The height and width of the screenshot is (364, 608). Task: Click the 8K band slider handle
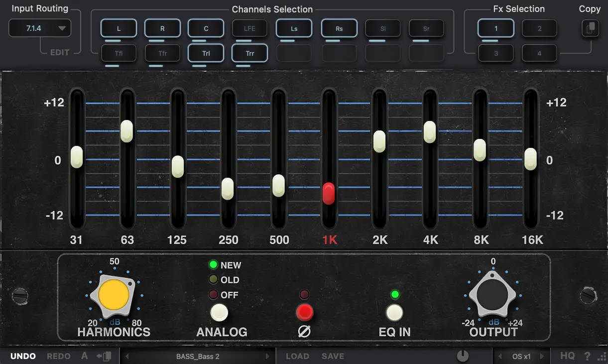(x=480, y=150)
